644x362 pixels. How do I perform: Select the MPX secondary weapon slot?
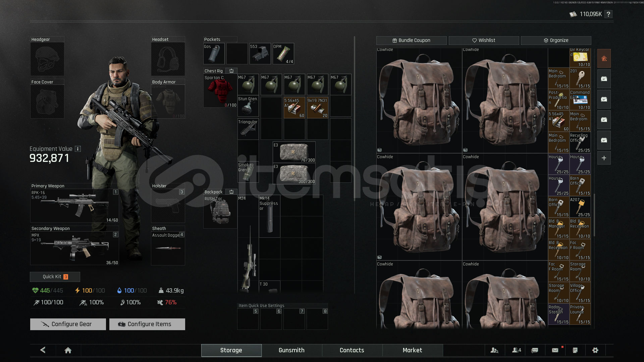pos(74,248)
